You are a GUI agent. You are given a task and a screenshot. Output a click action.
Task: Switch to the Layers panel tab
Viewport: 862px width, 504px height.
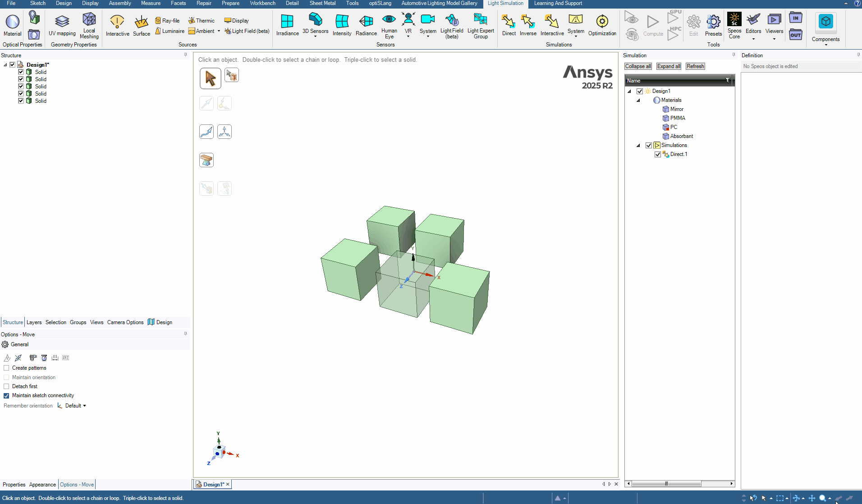click(x=34, y=322)
